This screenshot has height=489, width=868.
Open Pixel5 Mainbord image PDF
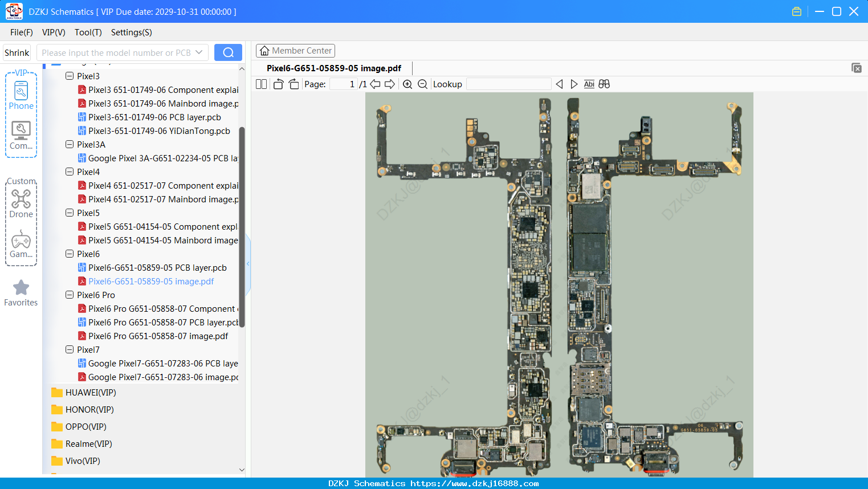(x=158, y=241)
